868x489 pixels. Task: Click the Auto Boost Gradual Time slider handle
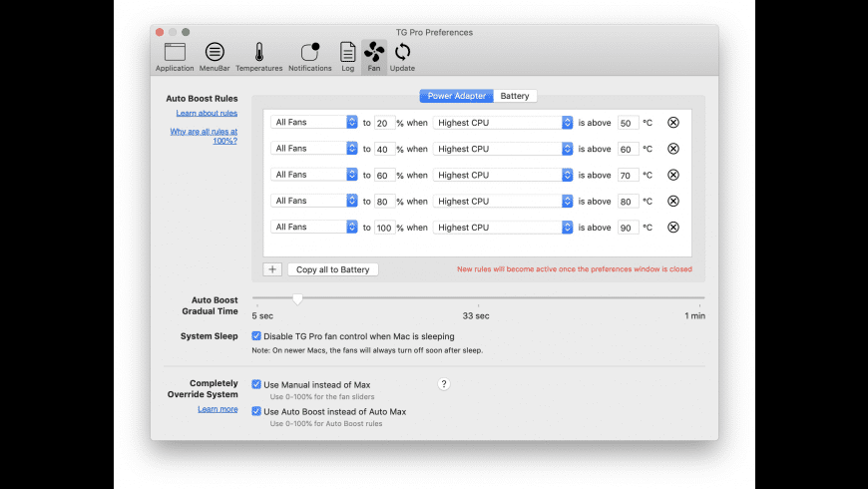click(297, 298)
